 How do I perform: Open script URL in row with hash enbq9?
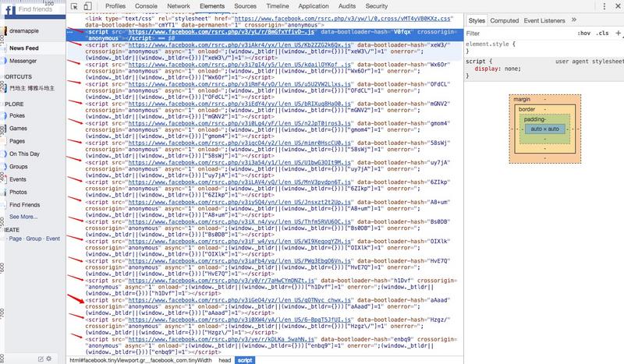222,339
